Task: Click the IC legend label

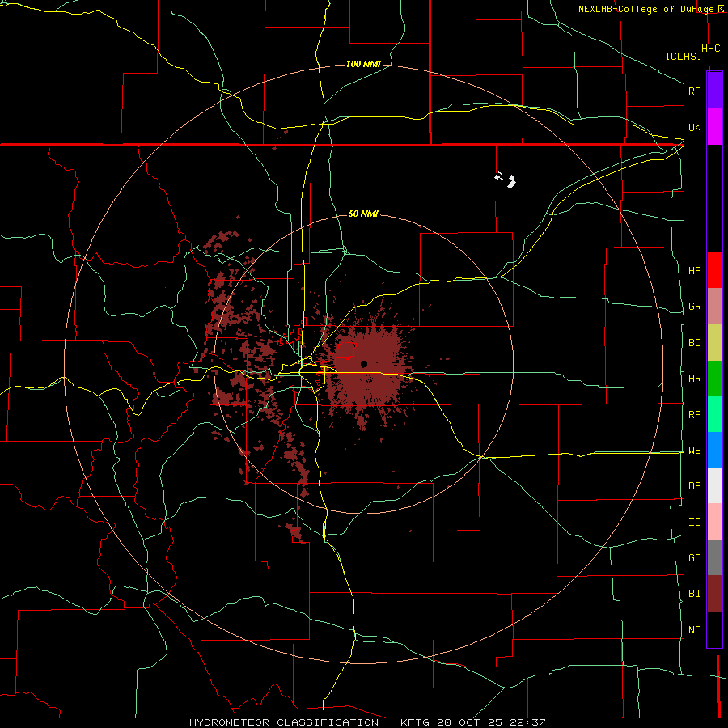Action: (694, 523)
